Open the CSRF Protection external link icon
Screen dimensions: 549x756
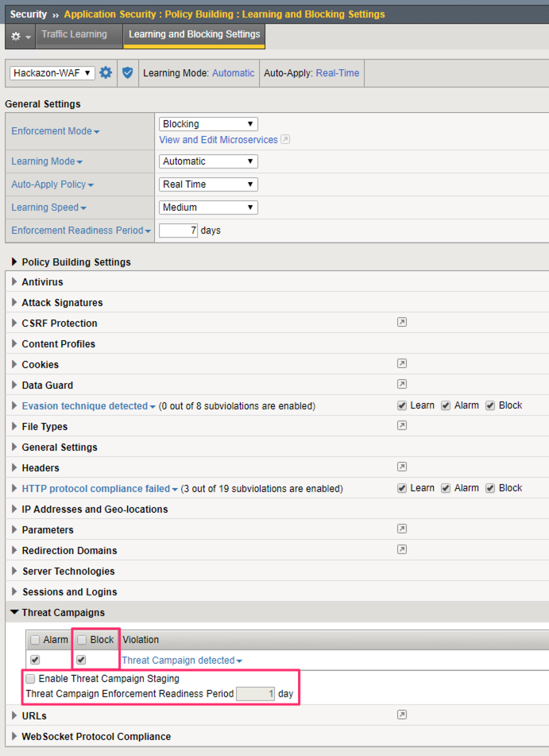(401, 322)
